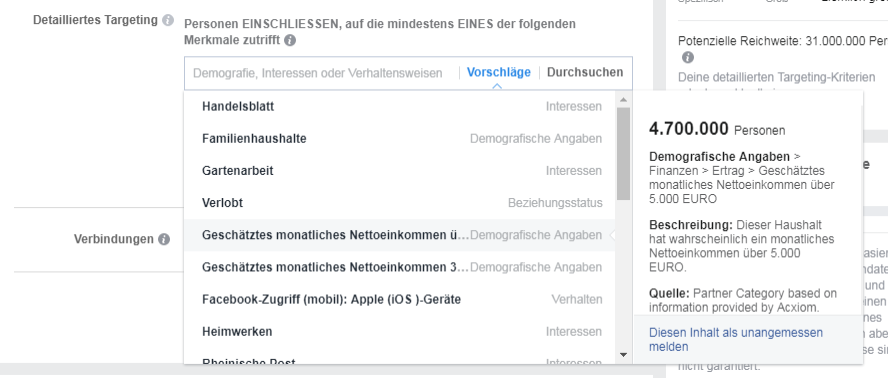
Task: Click the Verbindungen label
Action: (x=113, y=239)
